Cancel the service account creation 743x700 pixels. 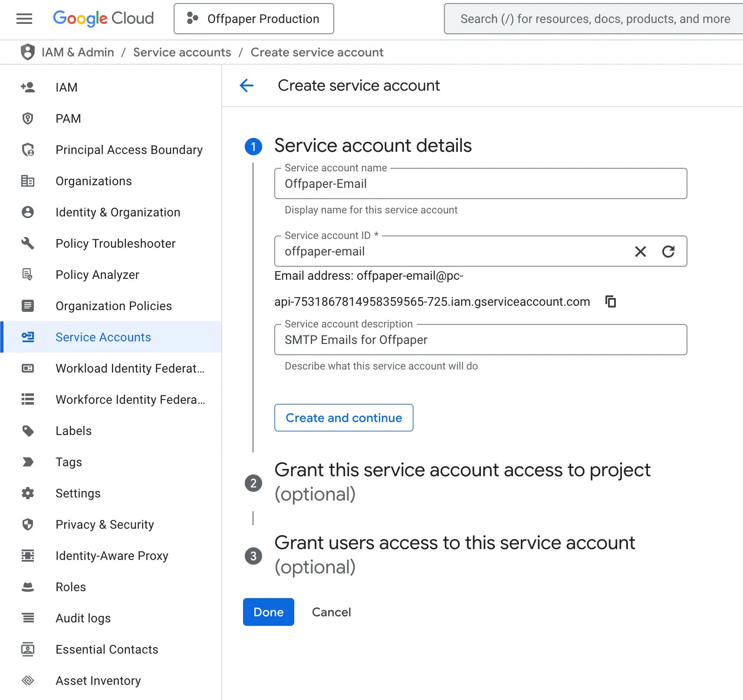pyautogui.click(x=331, y=612)
